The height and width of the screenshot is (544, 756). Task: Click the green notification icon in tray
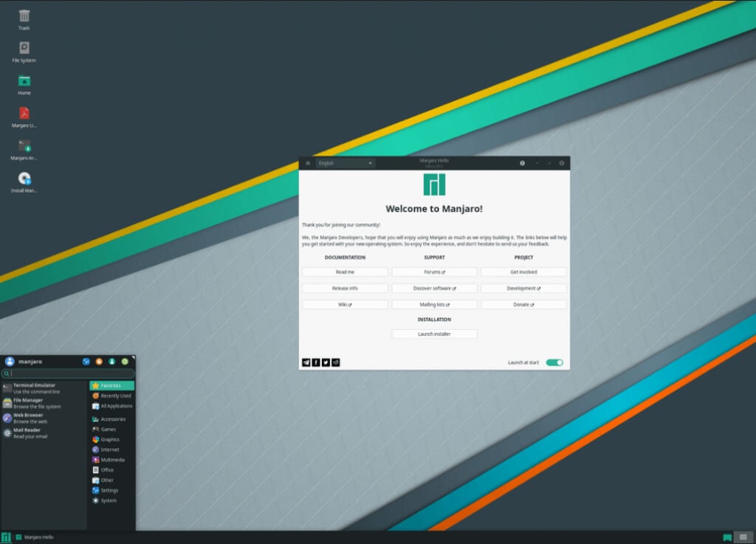click(x=727, y=537)
